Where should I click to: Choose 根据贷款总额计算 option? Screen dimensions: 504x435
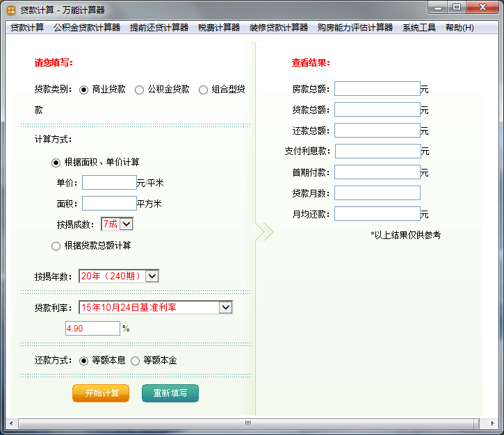point(56,247)
